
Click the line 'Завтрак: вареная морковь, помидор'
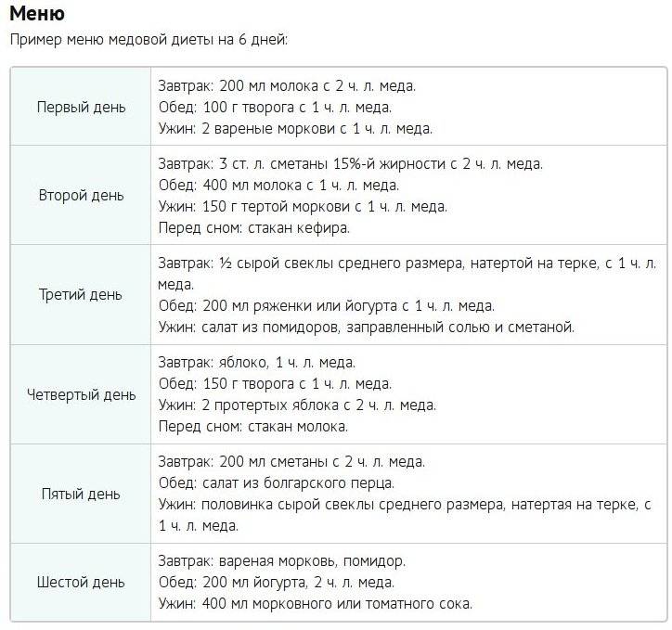(x=282, y=561)
